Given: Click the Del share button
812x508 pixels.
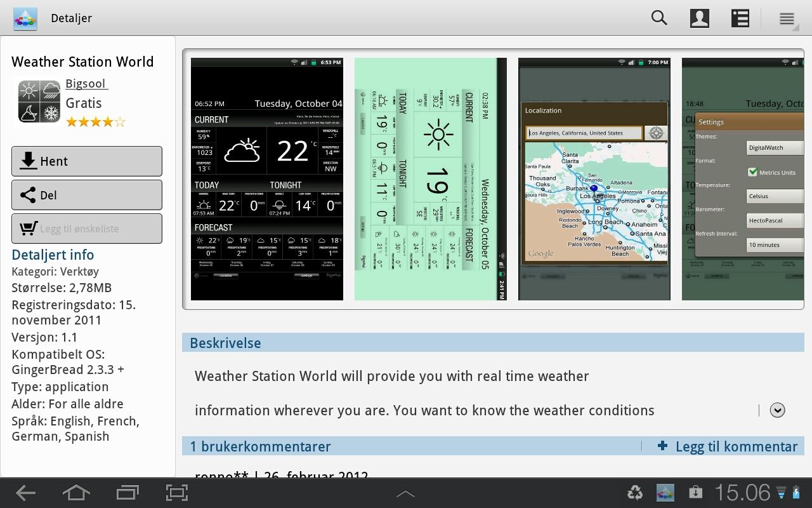Looking at the screenshot, I should point(87,195).
